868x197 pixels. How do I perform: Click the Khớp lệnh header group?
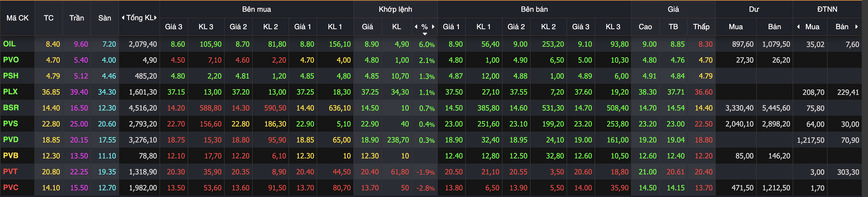pyautogui.click(x=395, y=9)
